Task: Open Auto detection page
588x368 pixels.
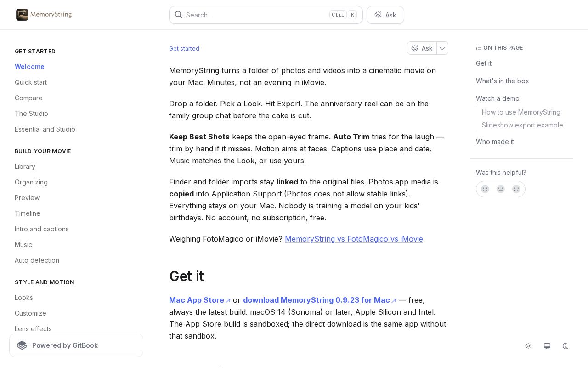Action: [x=37, y=260]
